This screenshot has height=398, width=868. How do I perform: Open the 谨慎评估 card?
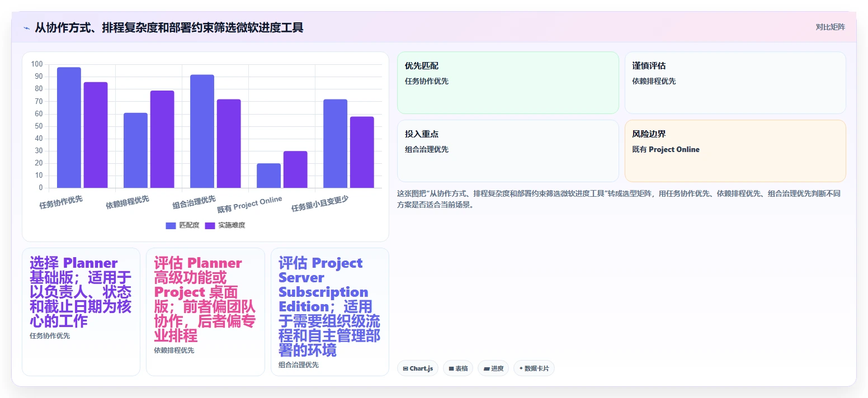coord(735,83)
